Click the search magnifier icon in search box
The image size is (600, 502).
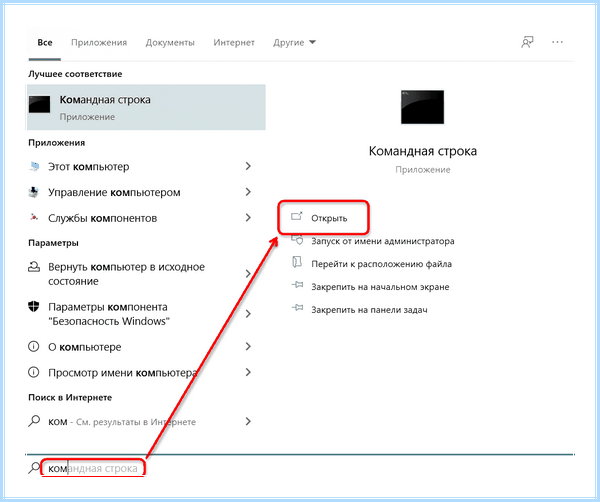tap(34, 468)
